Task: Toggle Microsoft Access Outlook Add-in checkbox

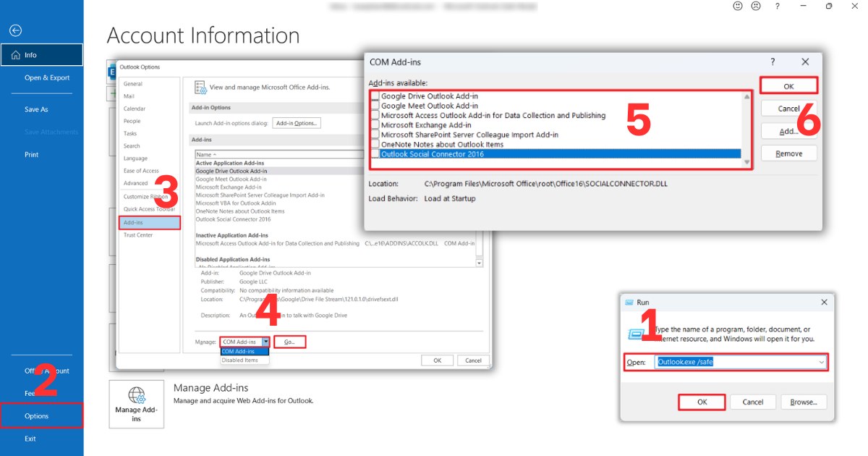Action: click(x=375, y=115)
